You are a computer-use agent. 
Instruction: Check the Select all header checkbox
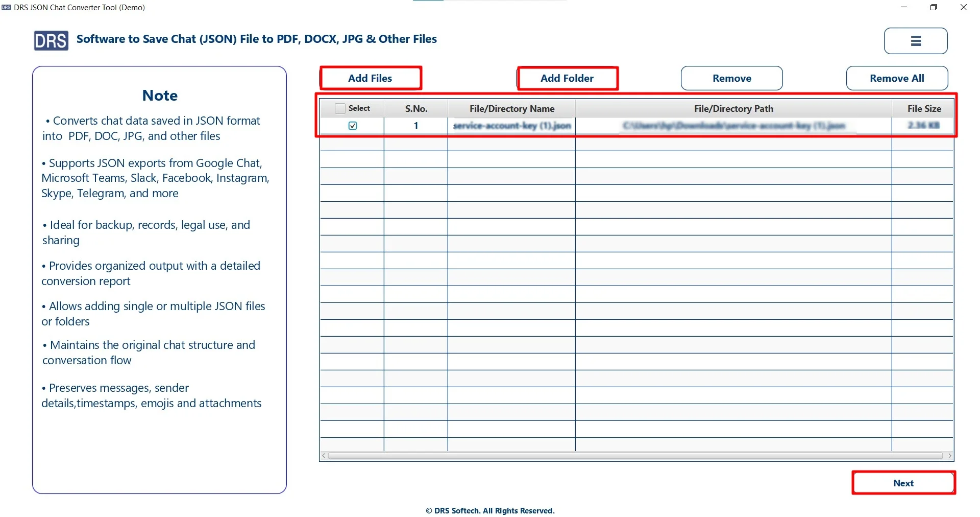339,108
